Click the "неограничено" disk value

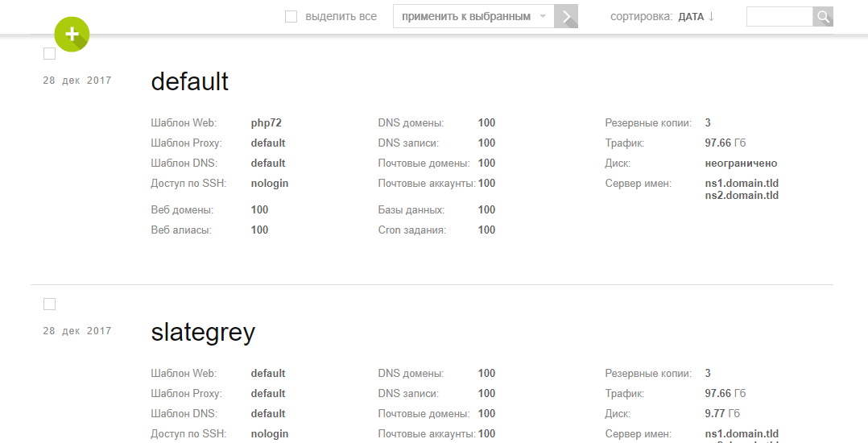[741, 164]
